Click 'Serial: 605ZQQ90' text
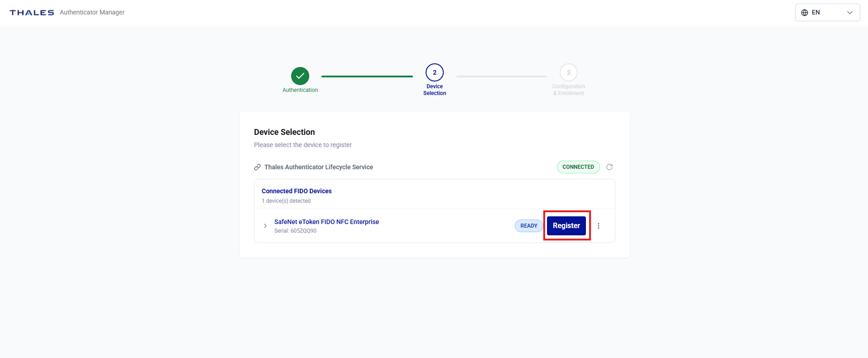868x358 pixels. point(295,231)
